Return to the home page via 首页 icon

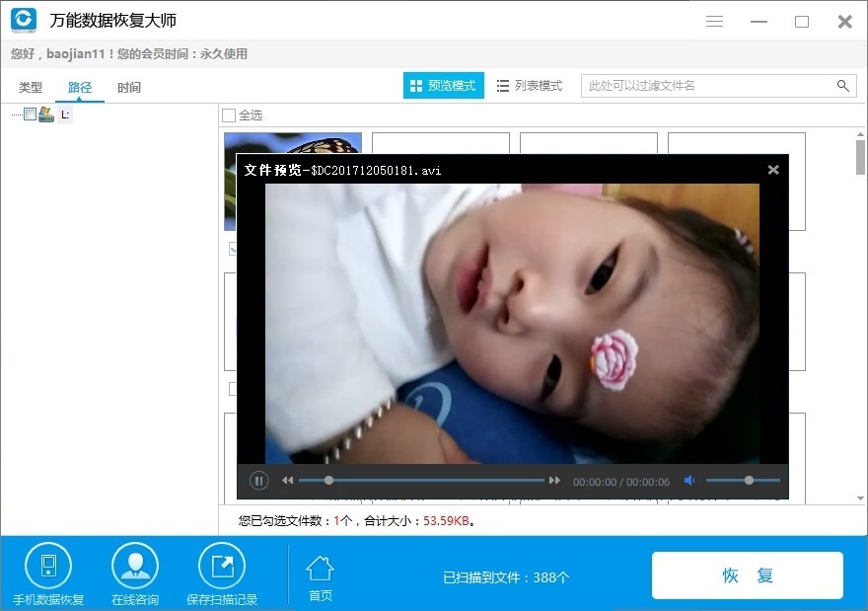(319, 571)
